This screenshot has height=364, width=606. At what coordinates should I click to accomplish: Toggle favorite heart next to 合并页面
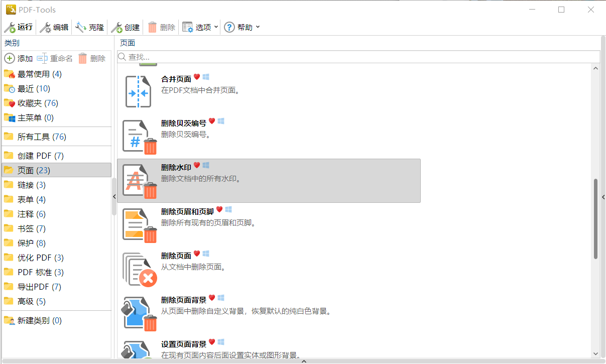tap(197, 77)
